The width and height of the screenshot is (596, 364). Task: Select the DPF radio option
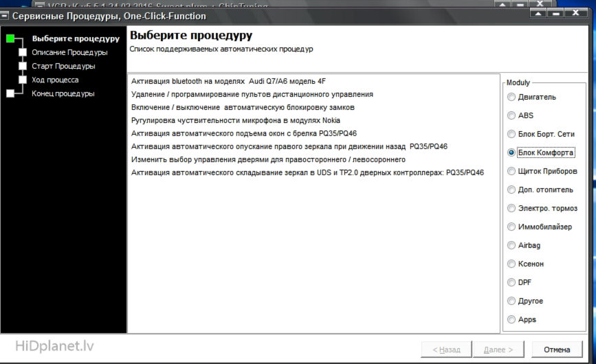tap(511, 282)
